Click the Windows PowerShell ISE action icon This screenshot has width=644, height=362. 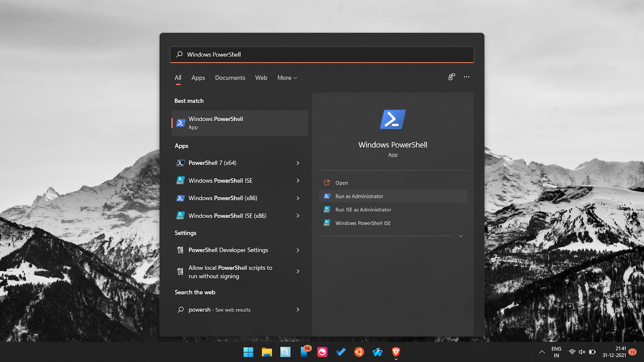[x=327, y=223]
